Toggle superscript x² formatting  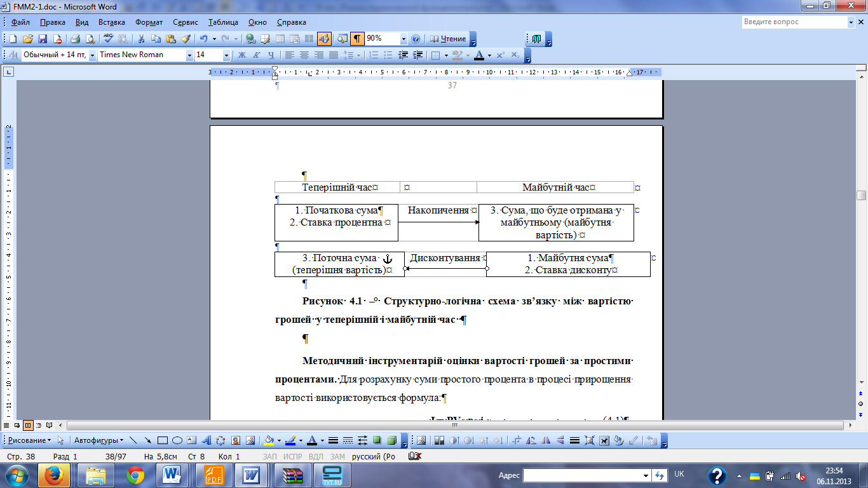coord(500,55)
